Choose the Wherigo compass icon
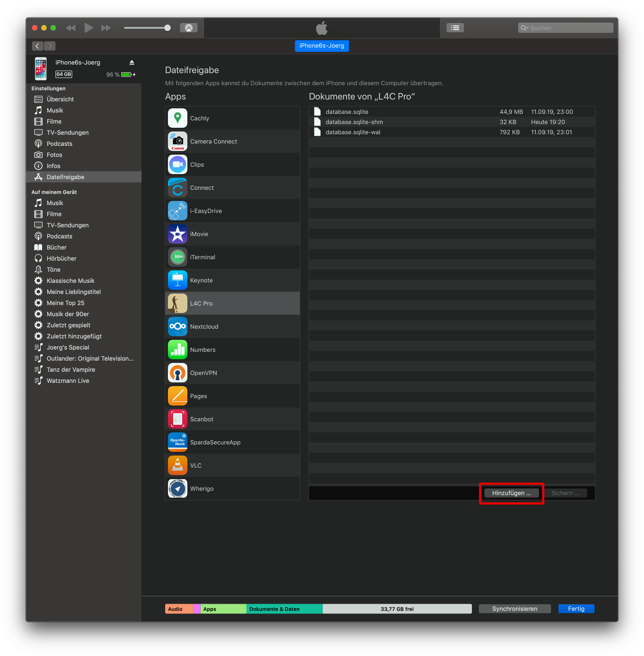Screen dimensions: 644x656 (x=178, y=488)
